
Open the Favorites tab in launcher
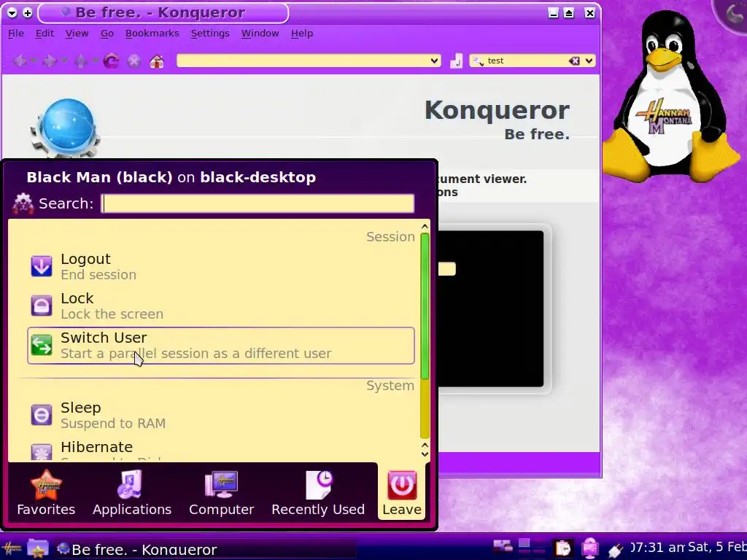coord(46,493)
